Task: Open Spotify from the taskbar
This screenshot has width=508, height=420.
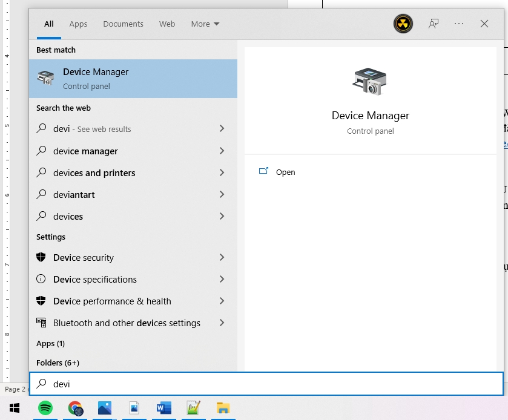Action: tap(45, 408)
